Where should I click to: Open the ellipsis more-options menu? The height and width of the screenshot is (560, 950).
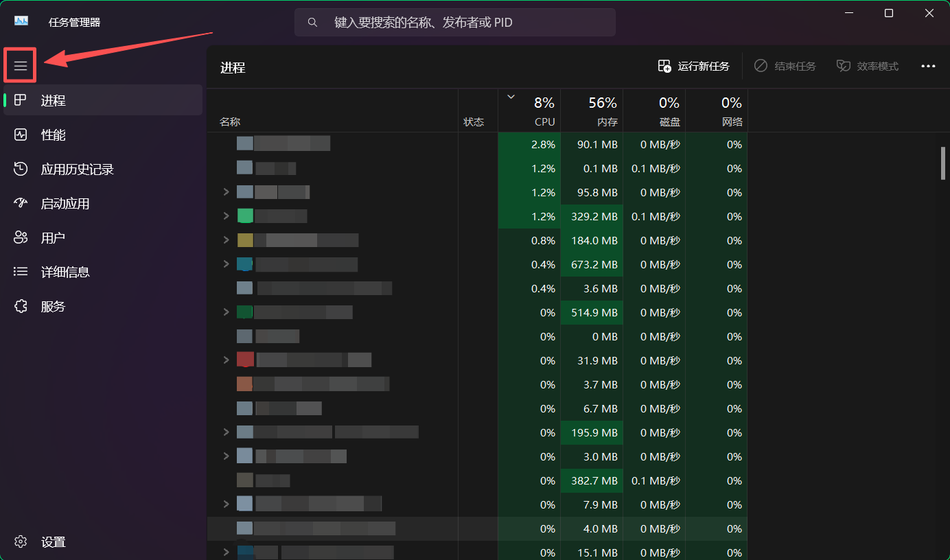coord(928,66)
